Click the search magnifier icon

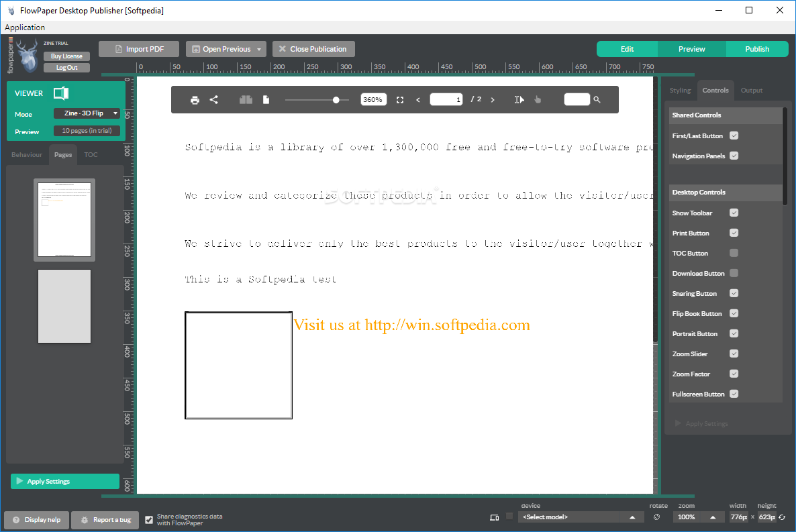(597, 99)
